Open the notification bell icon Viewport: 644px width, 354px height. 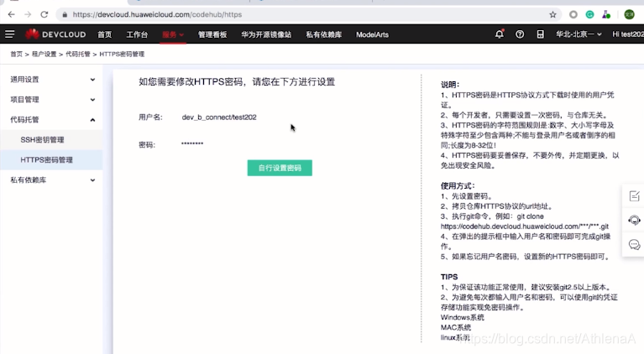500,34
